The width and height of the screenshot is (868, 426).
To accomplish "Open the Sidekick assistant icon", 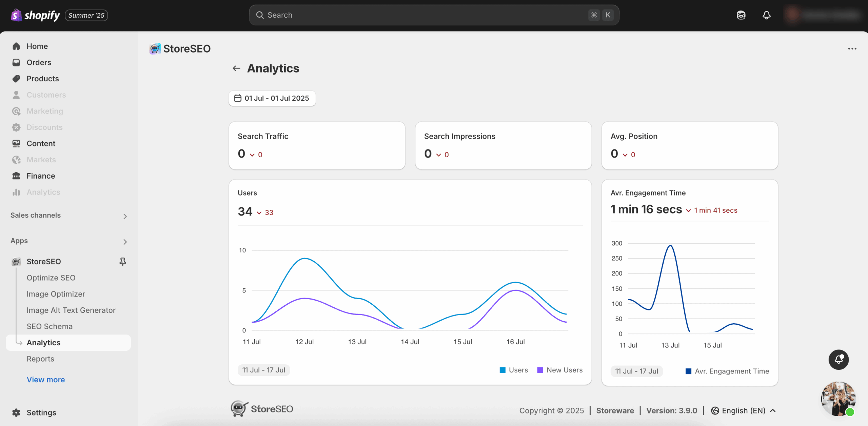I will [x=741, y=15].
